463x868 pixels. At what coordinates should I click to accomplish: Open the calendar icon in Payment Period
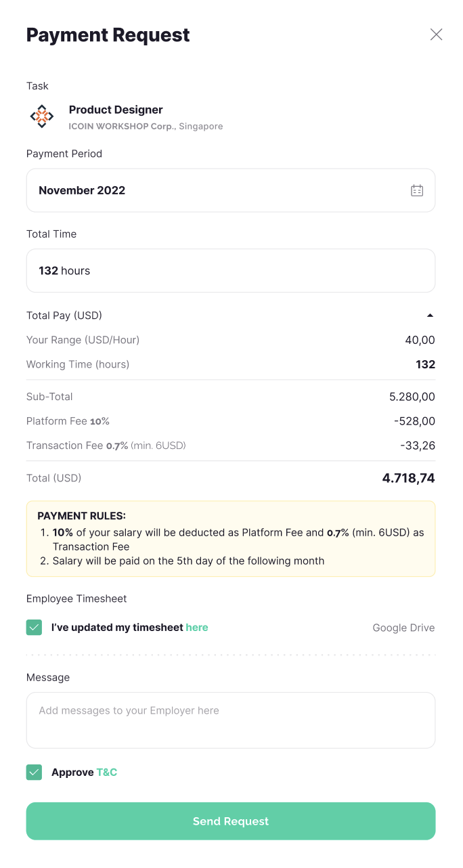417,190
